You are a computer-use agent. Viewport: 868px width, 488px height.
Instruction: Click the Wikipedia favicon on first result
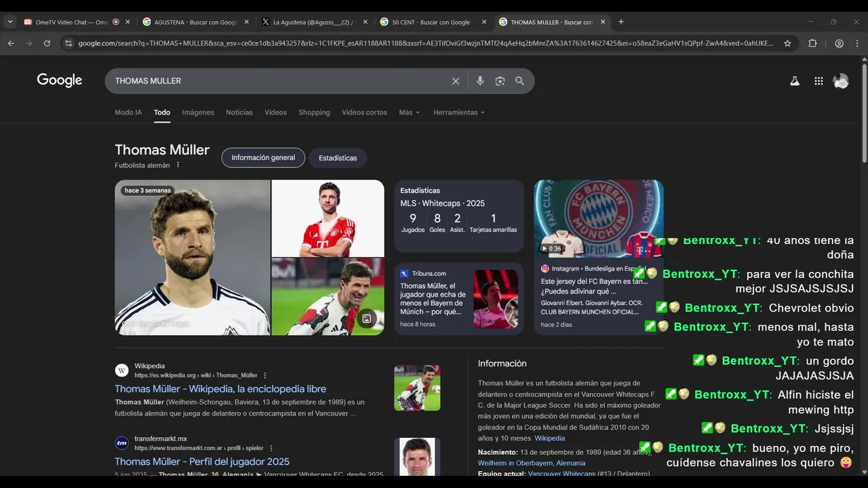coord(121,370)
